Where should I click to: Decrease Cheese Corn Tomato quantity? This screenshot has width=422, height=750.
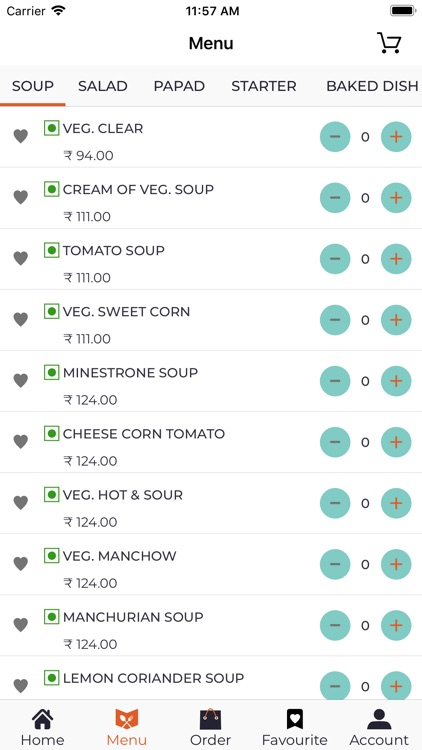pos(335,442)
